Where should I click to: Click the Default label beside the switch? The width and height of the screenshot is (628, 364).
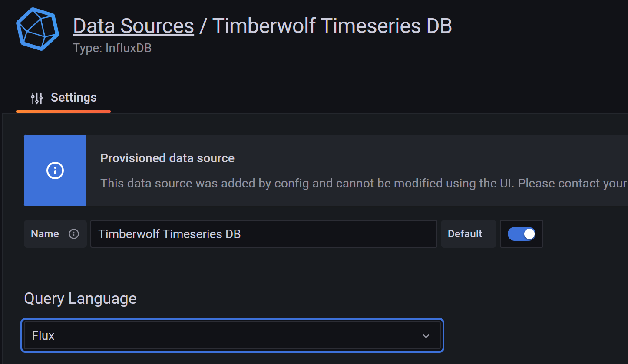tap(465, 234)
